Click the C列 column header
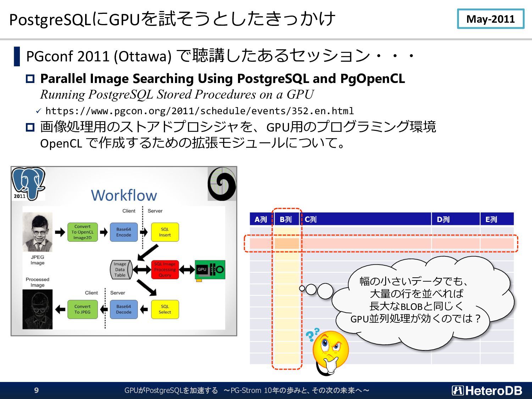 [366, 219]
